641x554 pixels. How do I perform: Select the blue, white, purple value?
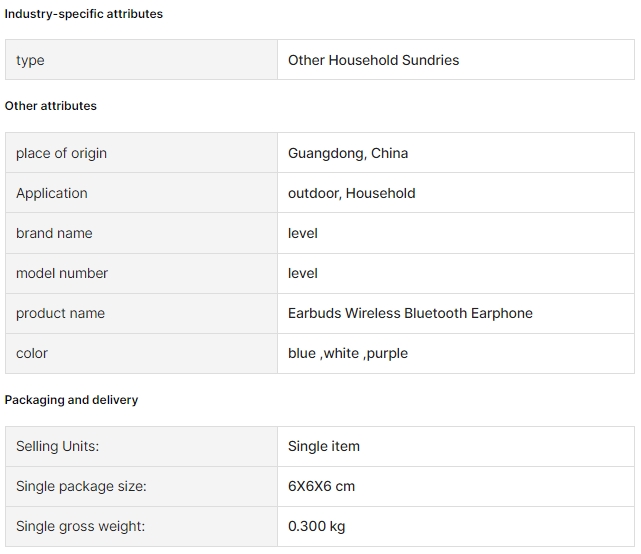click(x=348, y=353)
